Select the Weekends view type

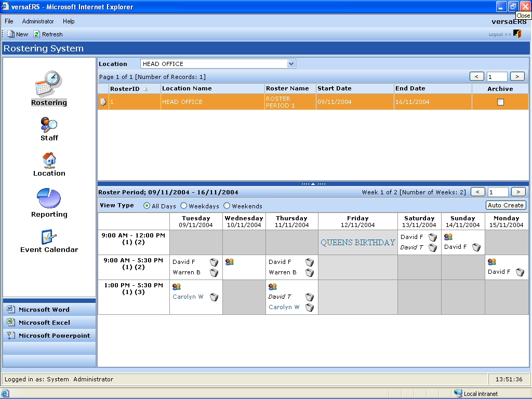[x=227, y=206]
